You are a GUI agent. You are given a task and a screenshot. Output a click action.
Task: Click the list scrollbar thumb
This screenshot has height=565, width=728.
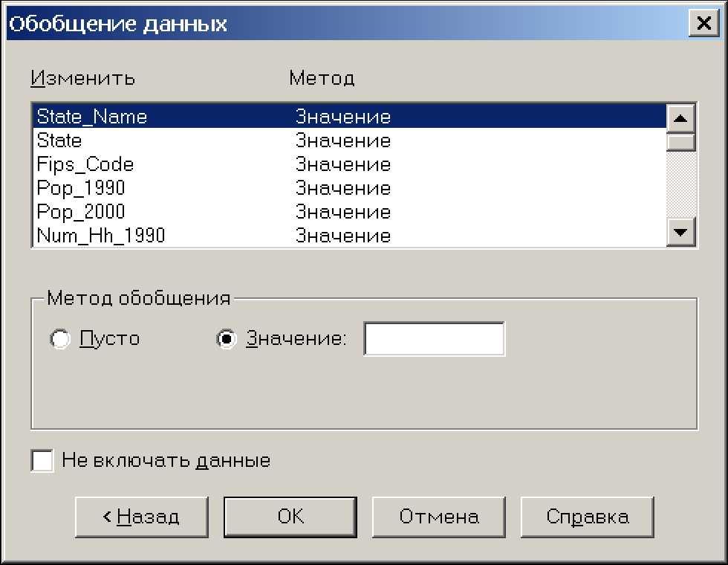coord(681,141)
